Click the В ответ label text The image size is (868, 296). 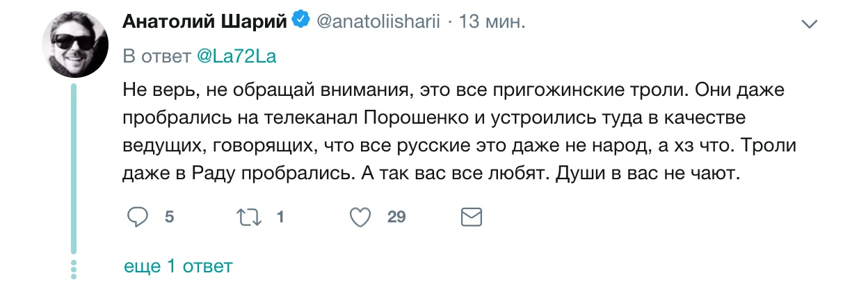tap(158, 57)
